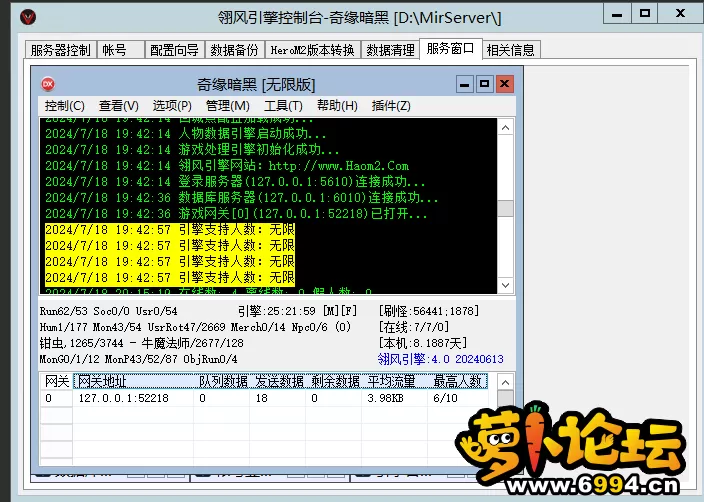Click the 发送数据 column header
The image size is (704, 502).
pyautogui.click(x=279, y=381)
